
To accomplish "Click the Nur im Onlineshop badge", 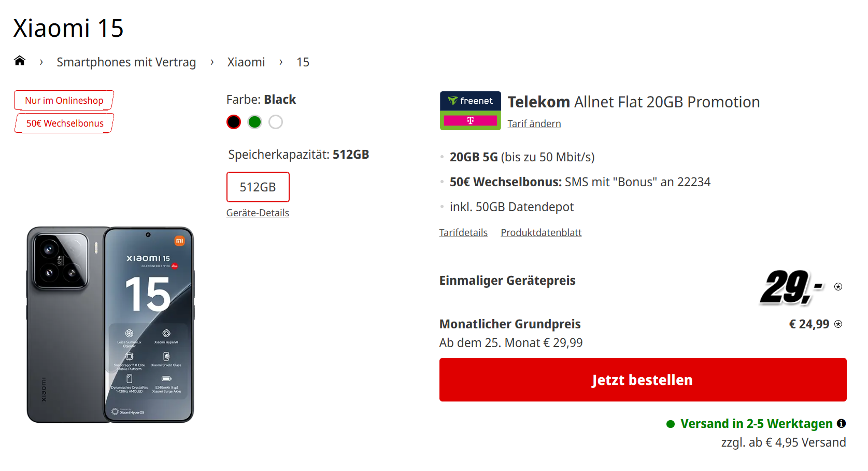I will (64, 100).
